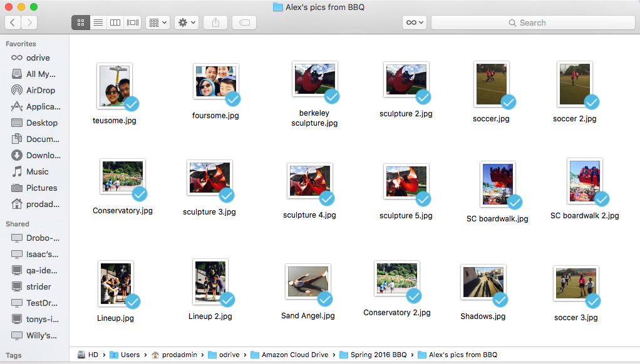Image resolution: width=640 pixels, height=364 pixels.
Task: Click the Favorites sidebar heading
Action: 21,44
